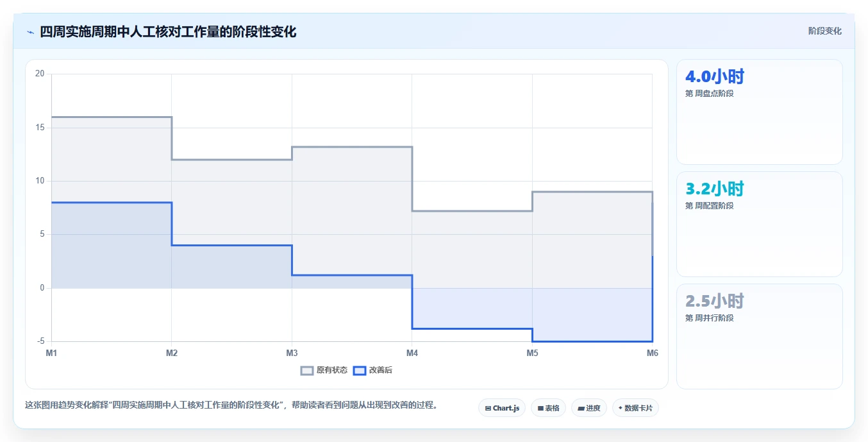The image size is (868, 442).
Task: Click the M6 axis label
Action: [x=652, y=353]
